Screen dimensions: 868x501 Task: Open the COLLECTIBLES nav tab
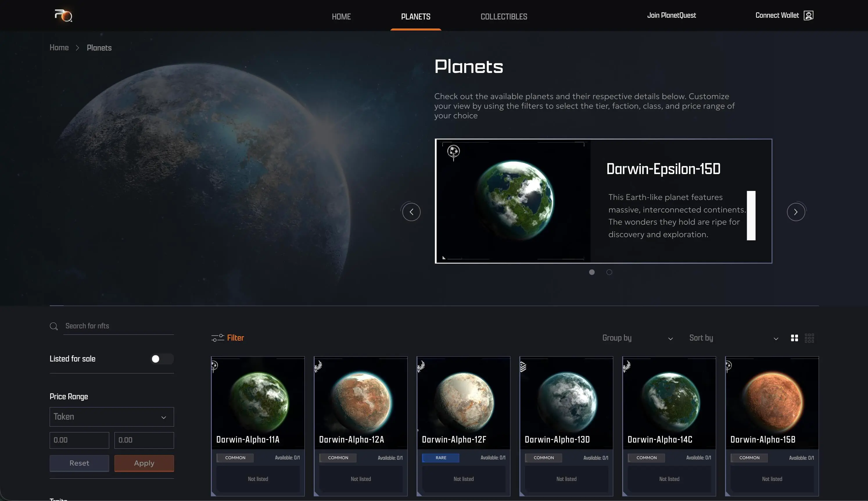pos(504,17)
